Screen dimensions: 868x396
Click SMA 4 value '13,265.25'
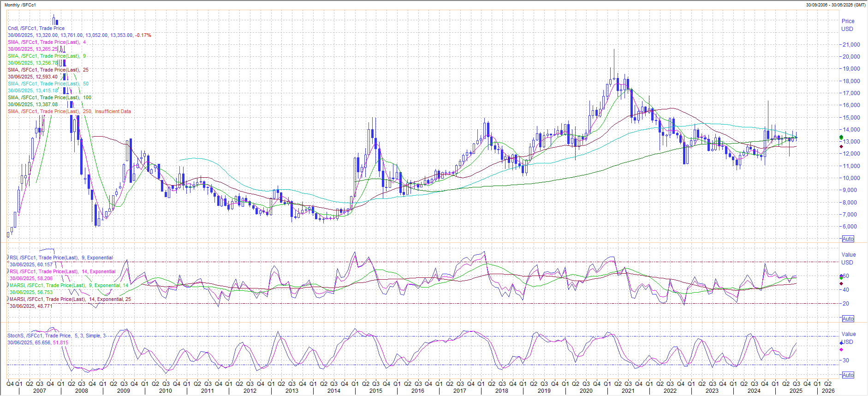pos(47,49)
